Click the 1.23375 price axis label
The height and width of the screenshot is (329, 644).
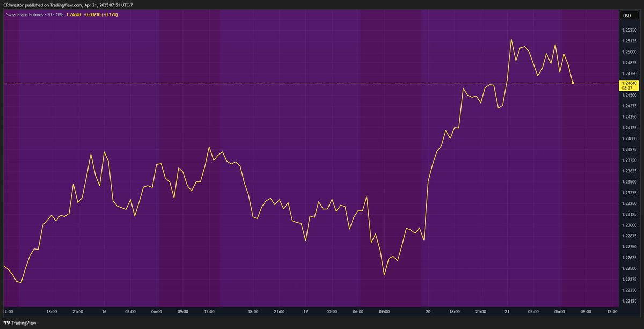point(629,193)
